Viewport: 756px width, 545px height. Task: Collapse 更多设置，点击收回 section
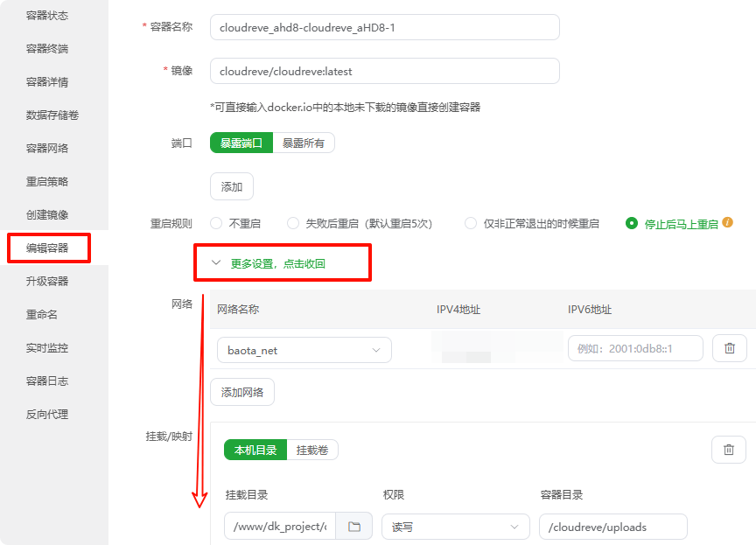[277, 262]
